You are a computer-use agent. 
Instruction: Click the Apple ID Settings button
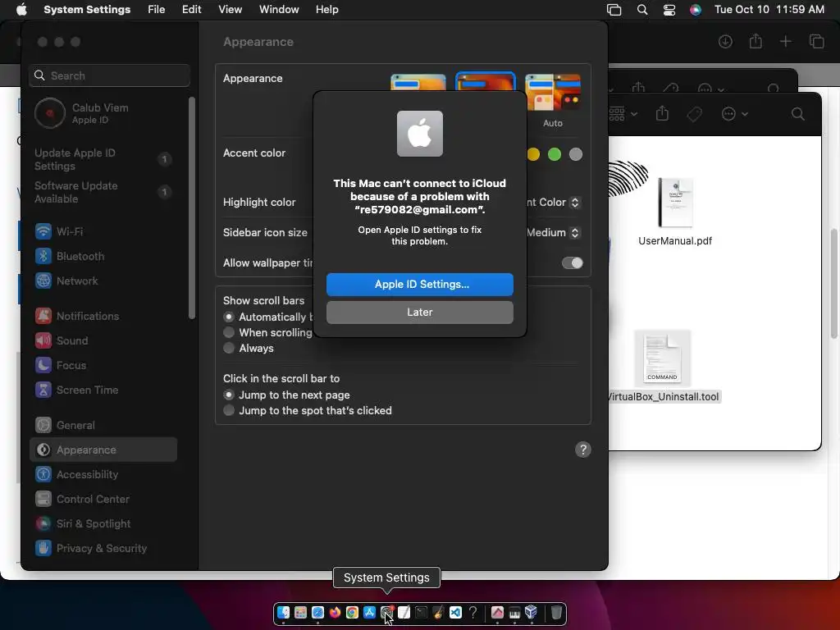(x=419, y=285)
